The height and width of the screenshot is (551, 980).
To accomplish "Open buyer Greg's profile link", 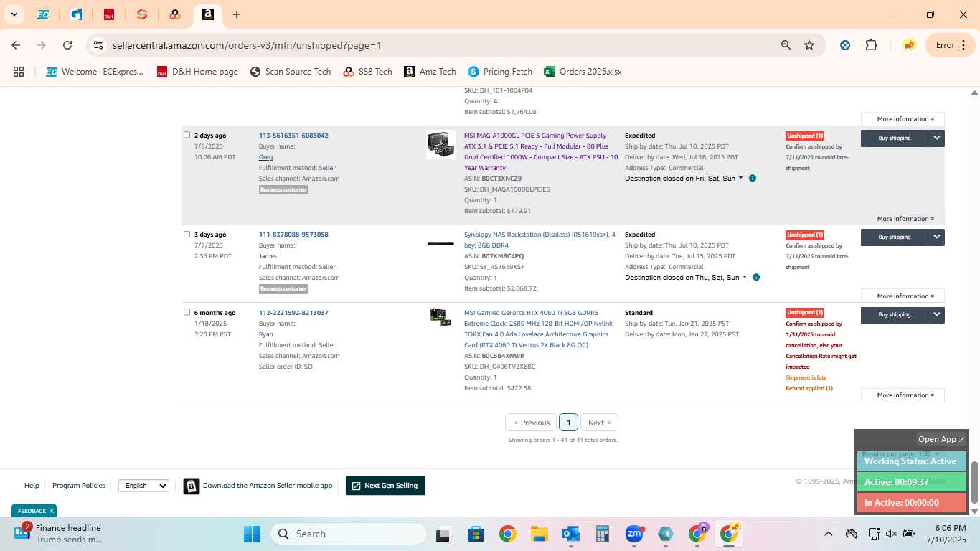I will pyautogui.click(x=265, y=157).
